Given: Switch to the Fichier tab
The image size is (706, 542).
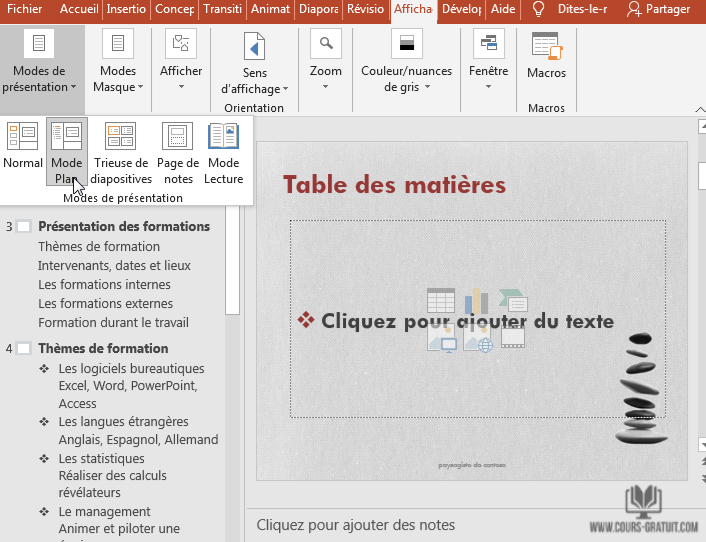Looking at the screenshot, I should tap(24, 9).
